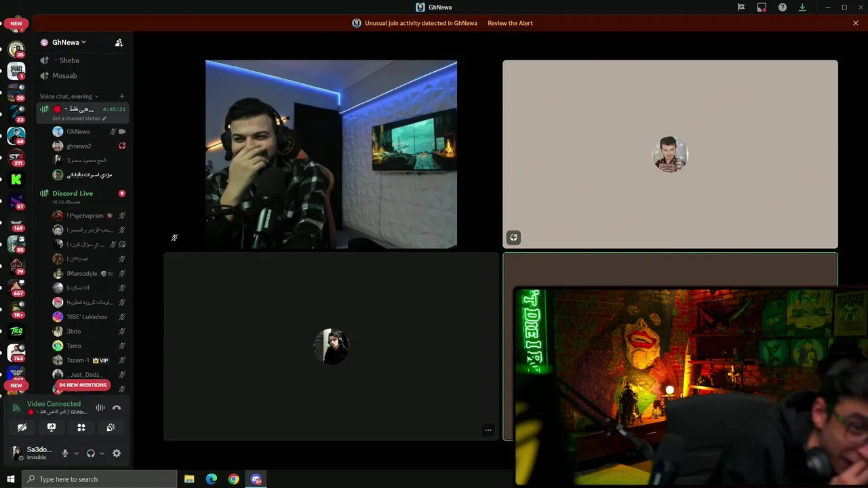The height and width of the screenshot is (488, 868).
Task: Open the soundboard button
Action: (111, 427)
